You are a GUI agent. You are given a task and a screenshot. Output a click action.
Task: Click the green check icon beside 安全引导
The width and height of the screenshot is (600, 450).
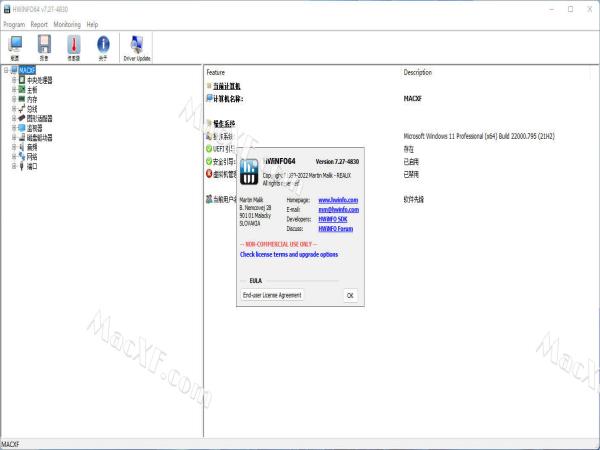(x=209, y=161)
